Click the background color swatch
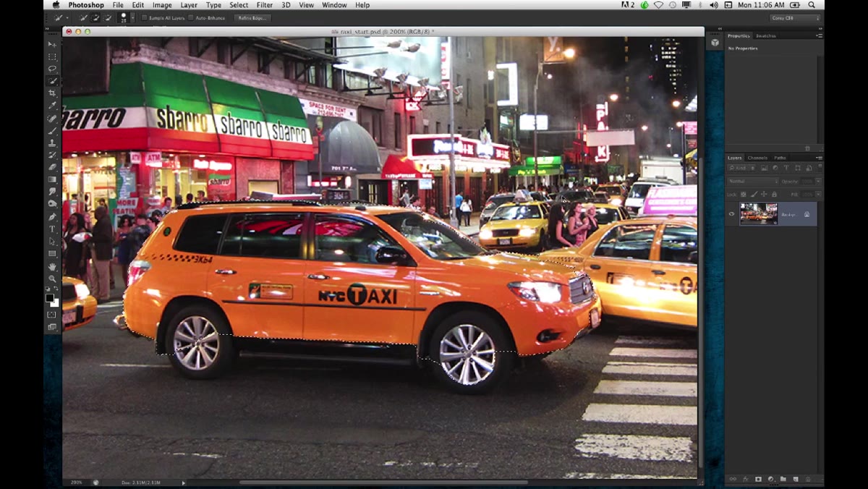This screenshot has height=489, width=868. [56, 304]
